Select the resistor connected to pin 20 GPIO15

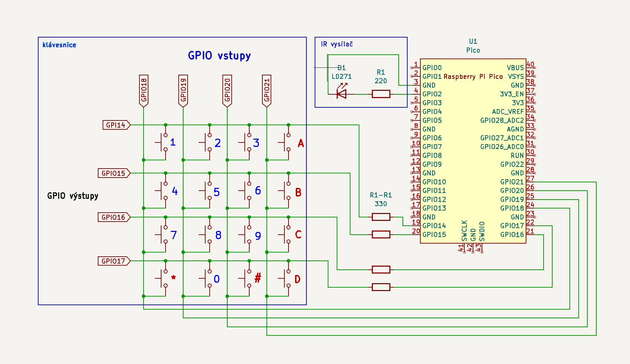(381, 234)
